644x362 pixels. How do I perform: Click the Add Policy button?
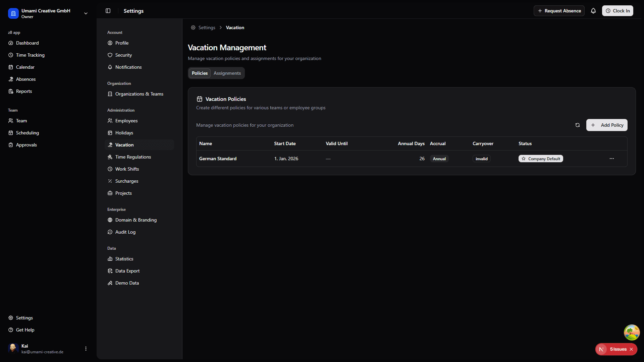(x=607, y=125)
